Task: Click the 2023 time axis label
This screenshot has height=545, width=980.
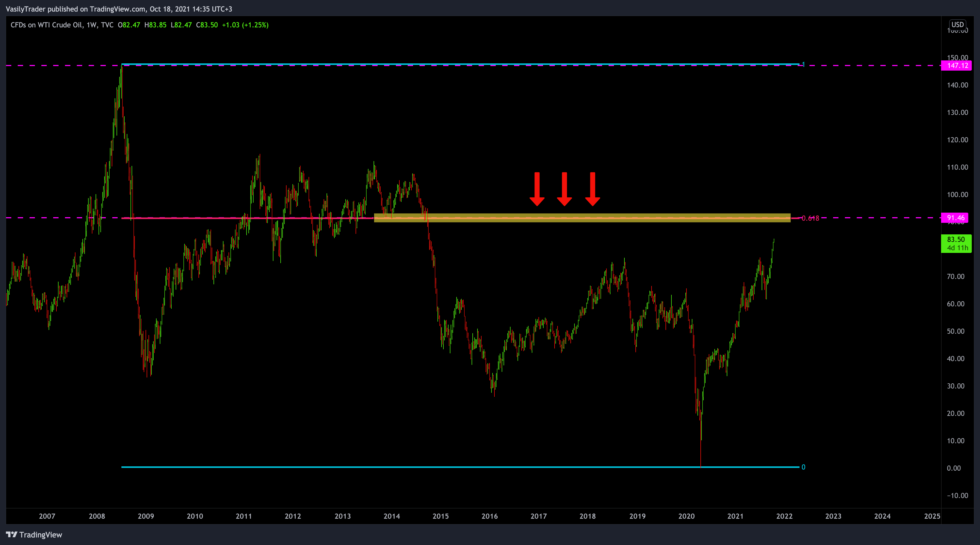Action: point(833,516)
